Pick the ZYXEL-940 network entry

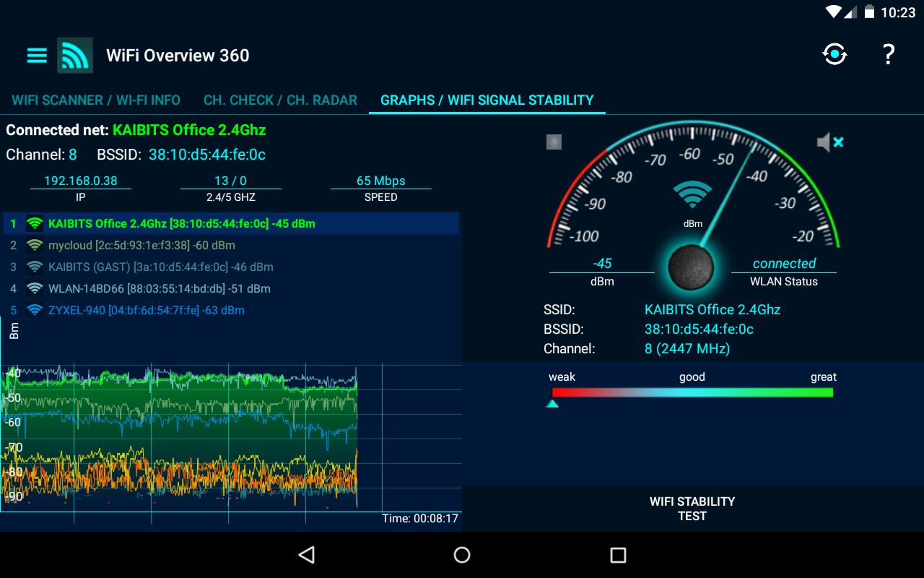coord(146,311)
